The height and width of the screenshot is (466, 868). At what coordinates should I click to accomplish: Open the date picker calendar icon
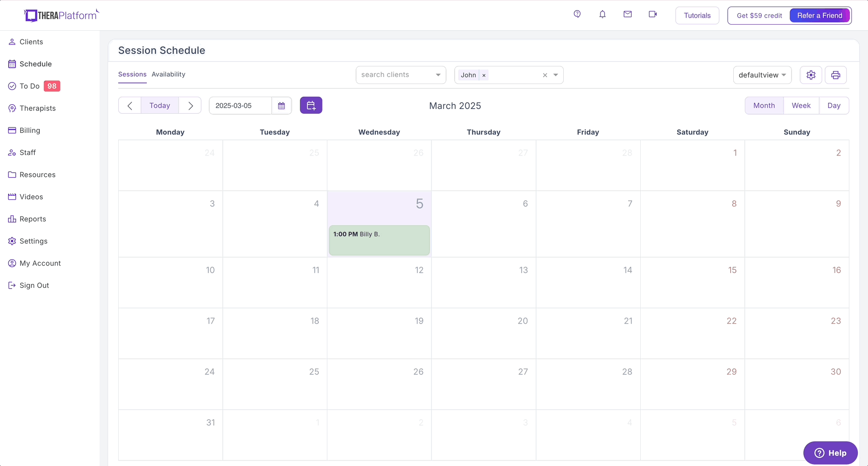281,106
